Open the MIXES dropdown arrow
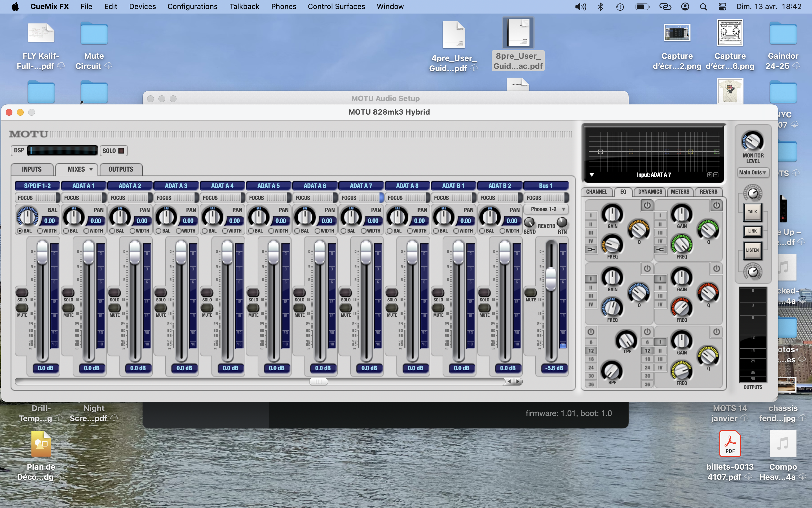Screen dimensions: 812x508 pyautogui.click(x=91, y=169)
